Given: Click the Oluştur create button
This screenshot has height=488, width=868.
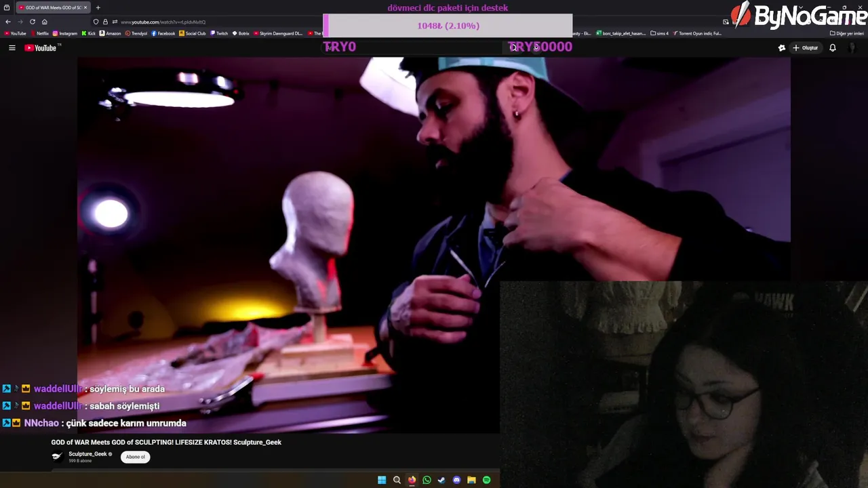Looking at the screenshot, I should (806, 47).
